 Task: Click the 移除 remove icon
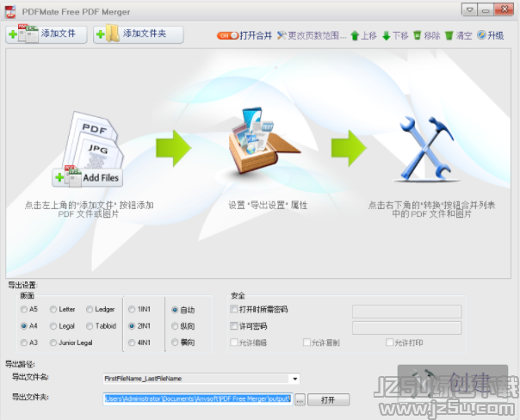[x=418, y=35]
